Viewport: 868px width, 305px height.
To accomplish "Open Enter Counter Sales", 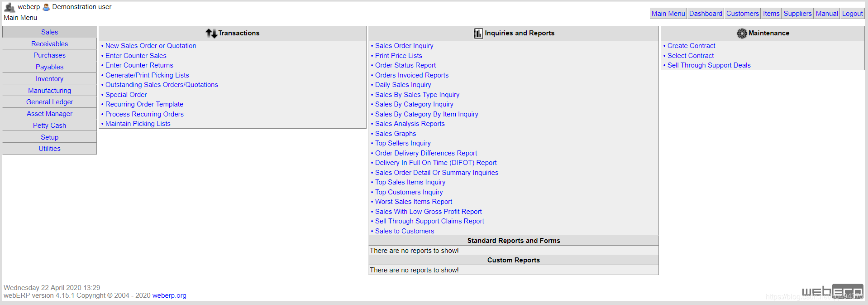I will [x=136, y=56].
